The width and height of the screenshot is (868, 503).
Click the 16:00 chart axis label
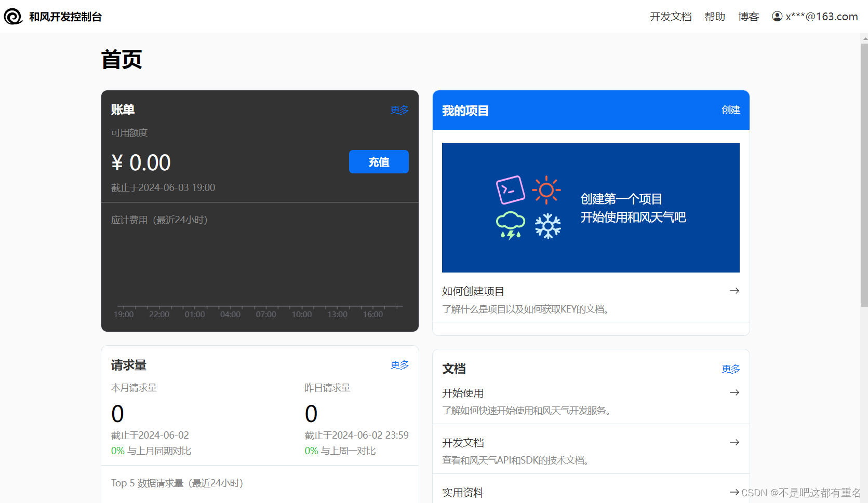[373, 315]
